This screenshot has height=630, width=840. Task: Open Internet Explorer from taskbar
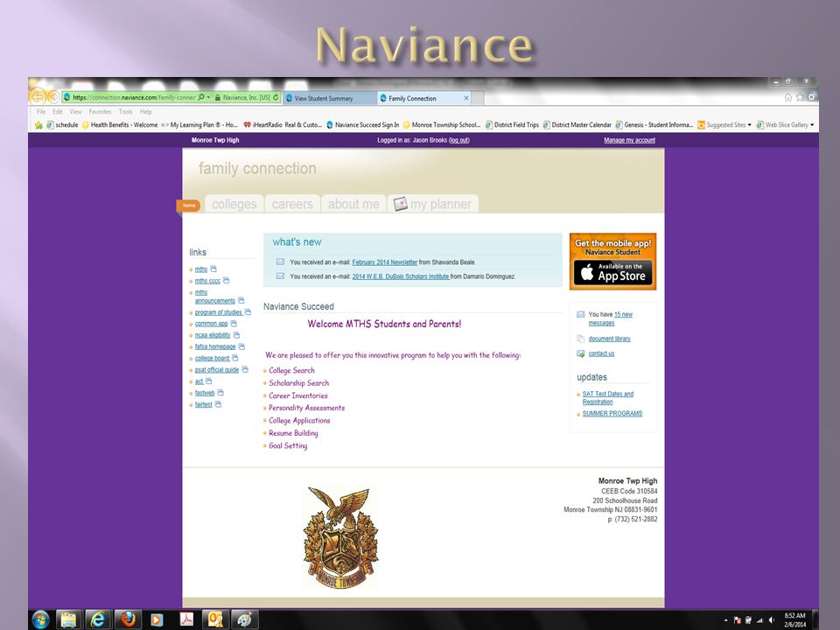[97, 619]
